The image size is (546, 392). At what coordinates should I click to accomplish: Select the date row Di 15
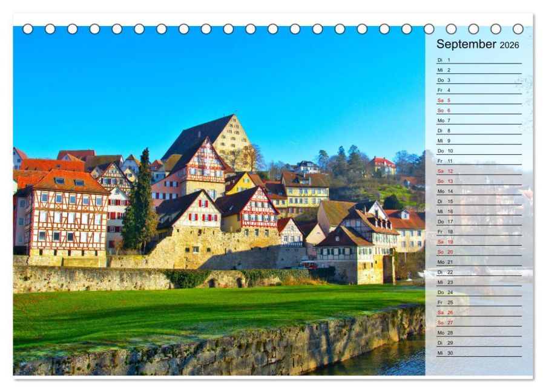479,201
